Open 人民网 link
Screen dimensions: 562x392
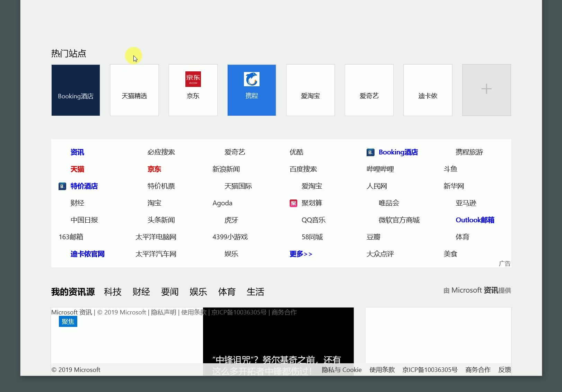pos(377,186)
